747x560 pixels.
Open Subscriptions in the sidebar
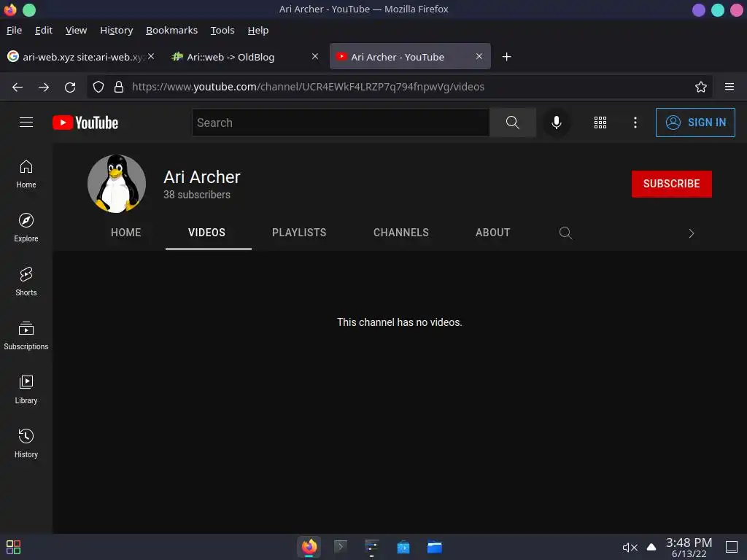(26, 335)
